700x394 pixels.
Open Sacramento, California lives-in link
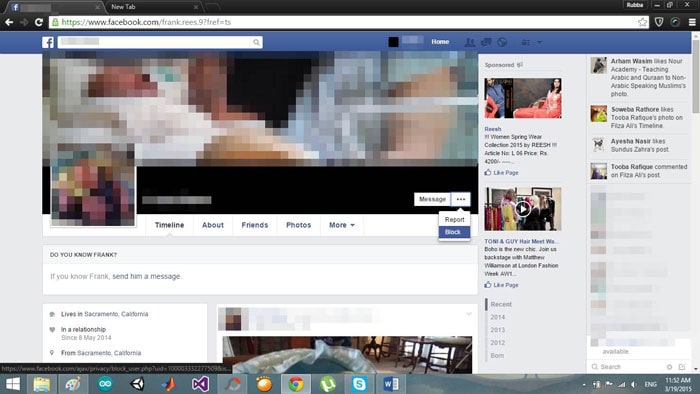116,314
